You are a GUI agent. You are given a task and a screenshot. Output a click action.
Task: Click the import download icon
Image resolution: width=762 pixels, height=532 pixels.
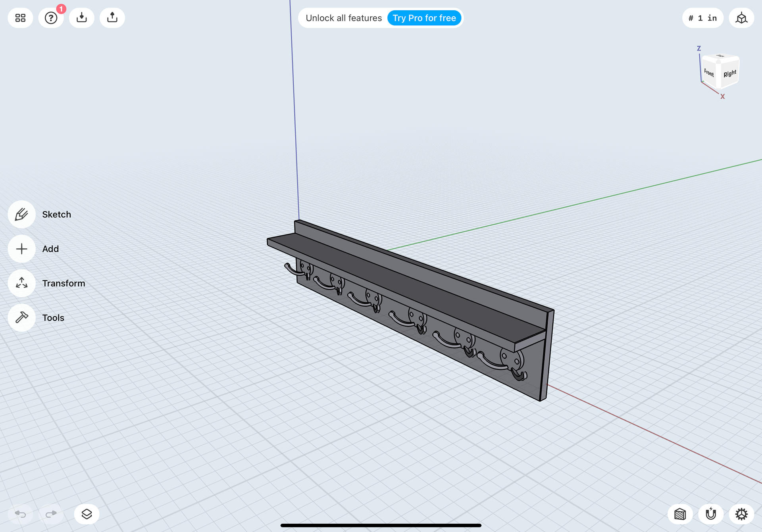82,18
